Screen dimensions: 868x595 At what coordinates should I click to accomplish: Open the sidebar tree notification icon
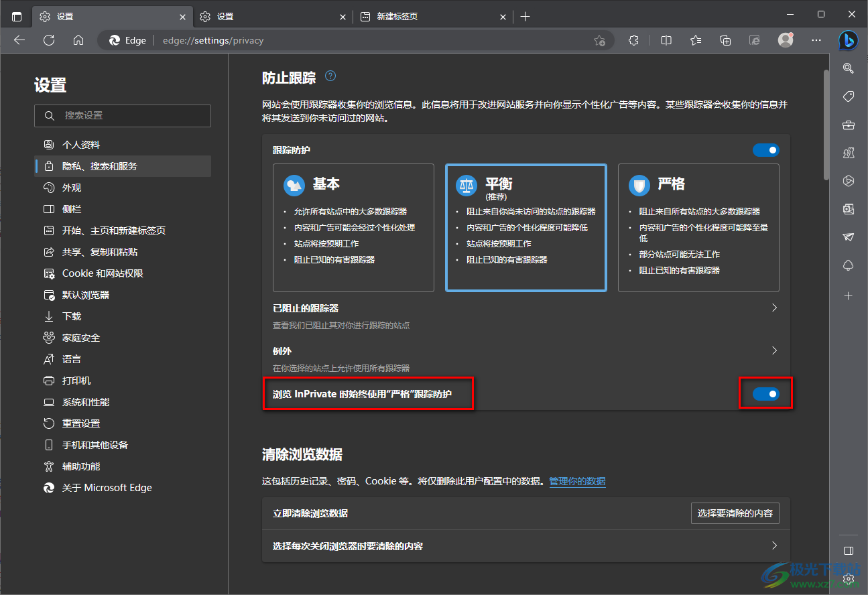click(x=848, y=266)
